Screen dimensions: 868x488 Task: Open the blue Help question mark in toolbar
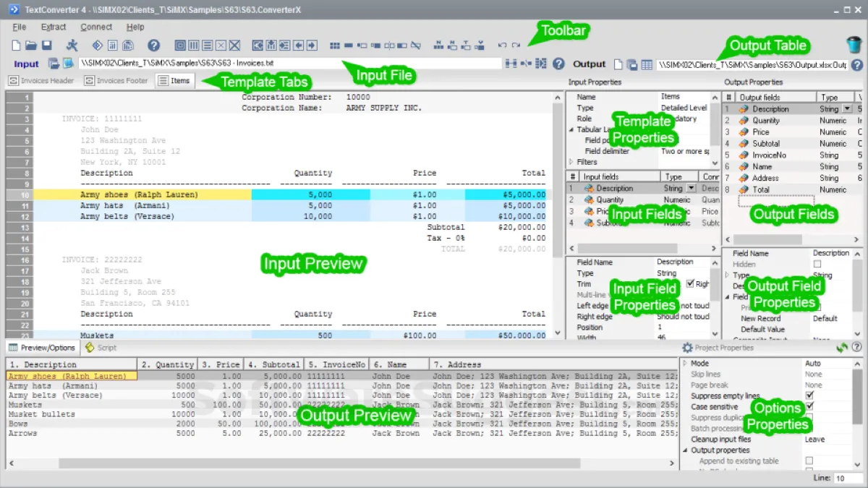(x=153, y=46)
